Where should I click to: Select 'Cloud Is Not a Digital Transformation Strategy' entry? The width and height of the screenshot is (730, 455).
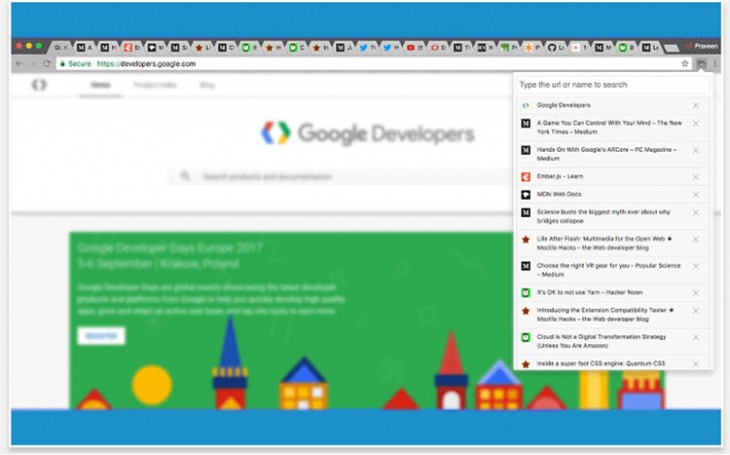612,341
